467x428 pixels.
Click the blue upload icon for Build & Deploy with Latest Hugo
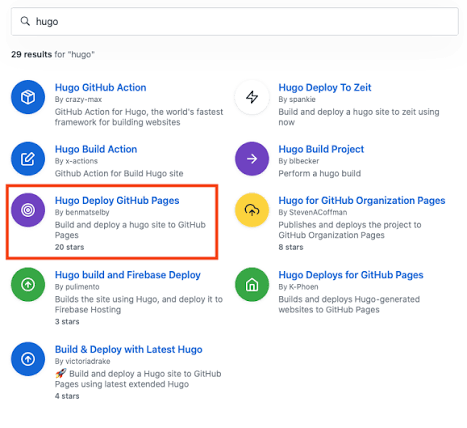pos(28,359)
